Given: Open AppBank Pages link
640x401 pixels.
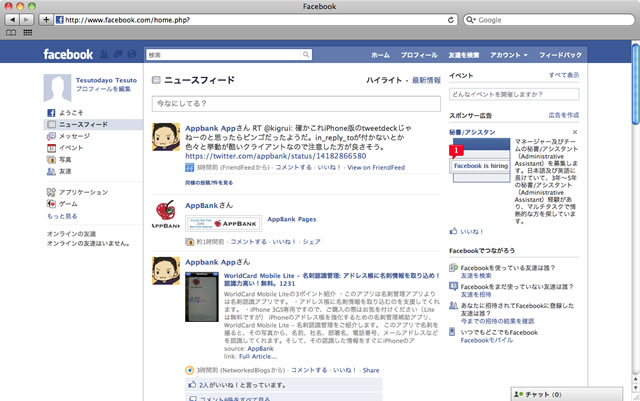Looking at the screenshot, I should tap(291, 219).
